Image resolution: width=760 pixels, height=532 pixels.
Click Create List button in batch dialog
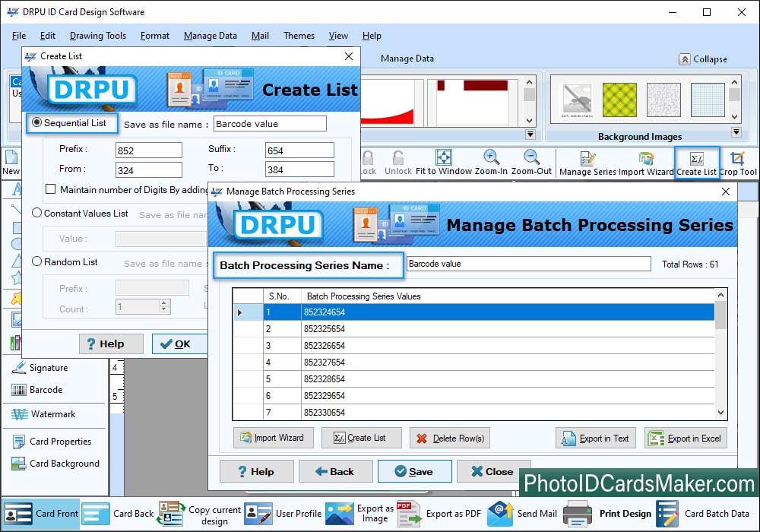(x=362, y=438)
